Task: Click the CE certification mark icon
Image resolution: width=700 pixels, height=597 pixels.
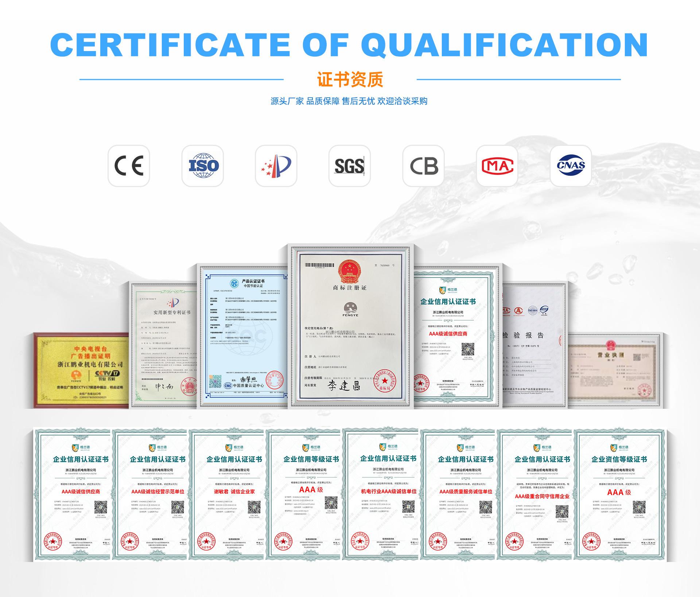Action: coord(129,166)
